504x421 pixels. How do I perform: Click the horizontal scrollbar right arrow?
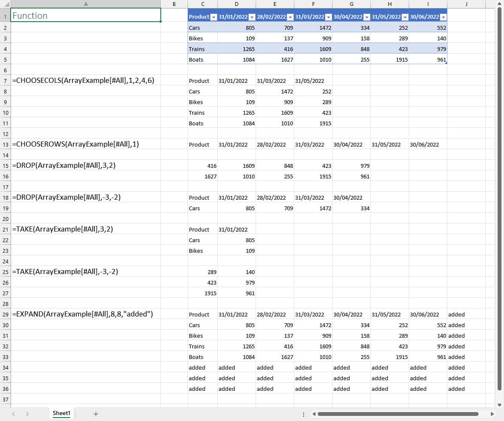(492, 414)
